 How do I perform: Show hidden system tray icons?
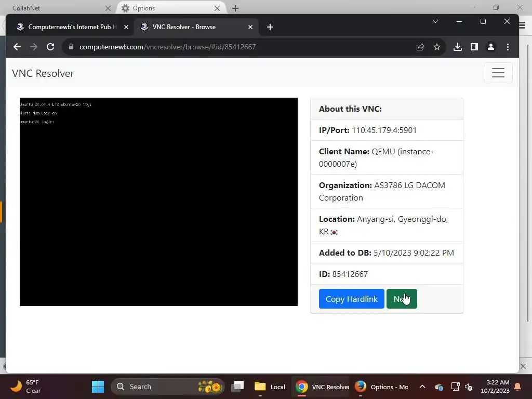click(x=422, y=387)
